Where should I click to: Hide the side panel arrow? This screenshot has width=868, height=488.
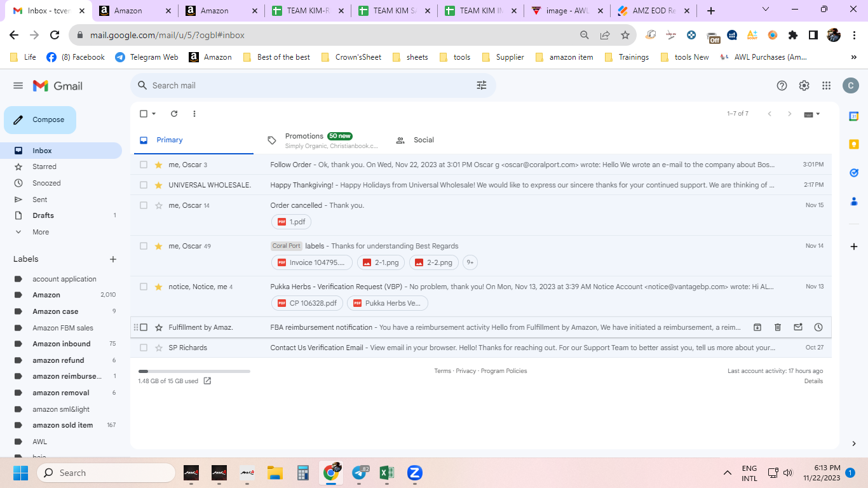click(854, 444)
